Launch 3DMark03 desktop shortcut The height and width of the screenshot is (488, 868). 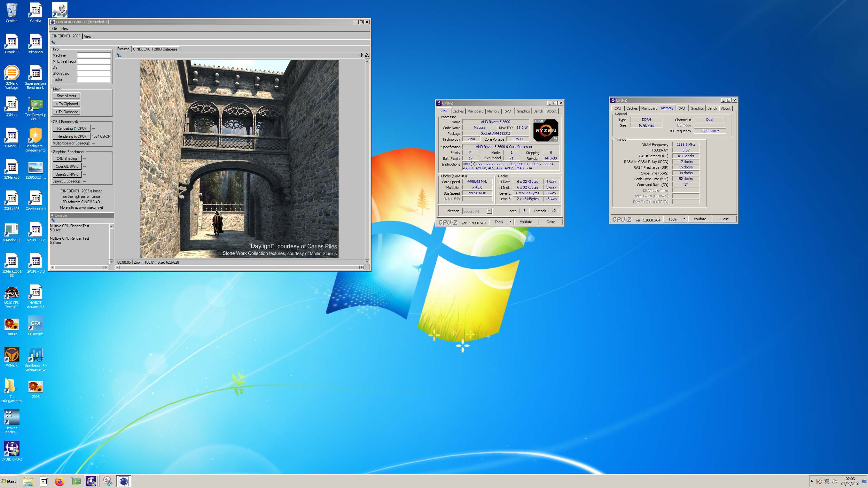click(12, 138)
